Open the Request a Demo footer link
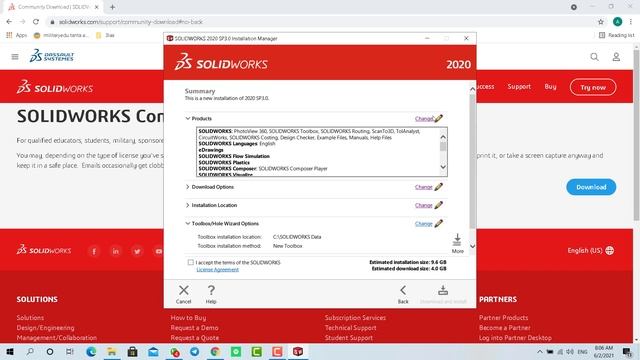The height and width of the screenshot is (360, 640). [x=194, y=327]
